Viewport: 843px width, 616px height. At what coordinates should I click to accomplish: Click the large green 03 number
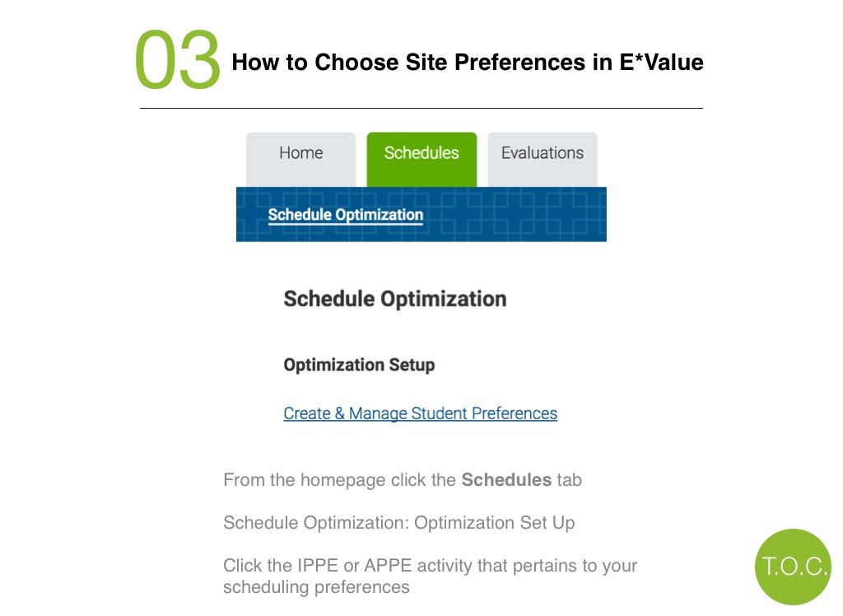(178, 59)
